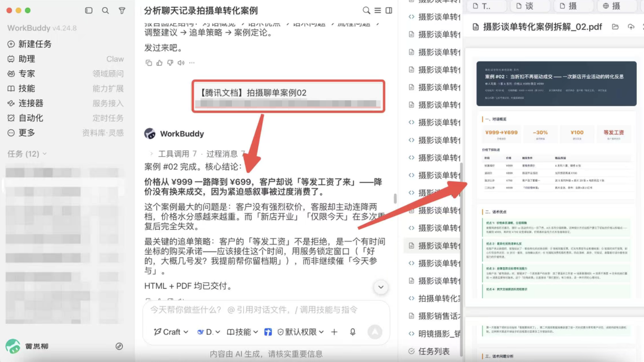Viewport: 644px width, 362px height.
Task: Open the D. model selector dropdown
Action: pyautogui.click(x=209, y=332)
